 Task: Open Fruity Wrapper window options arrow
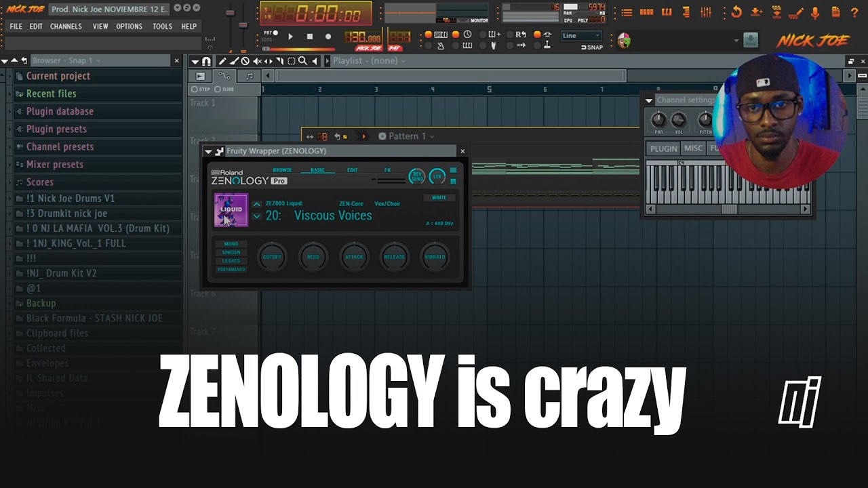point(208,151)
